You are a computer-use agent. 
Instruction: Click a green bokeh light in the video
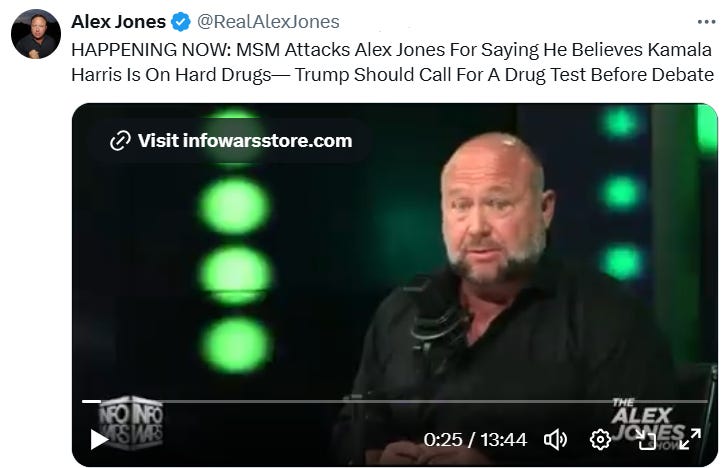[x=235, y=206]
